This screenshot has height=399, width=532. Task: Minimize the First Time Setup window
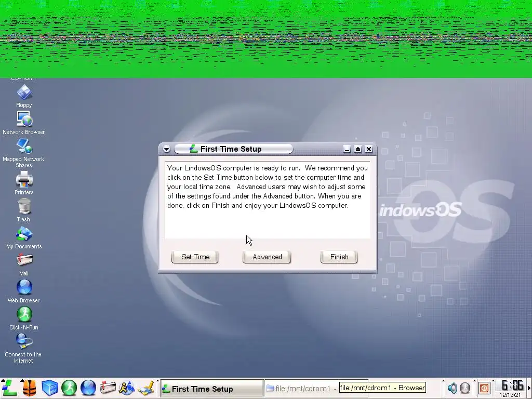[347, 149]
